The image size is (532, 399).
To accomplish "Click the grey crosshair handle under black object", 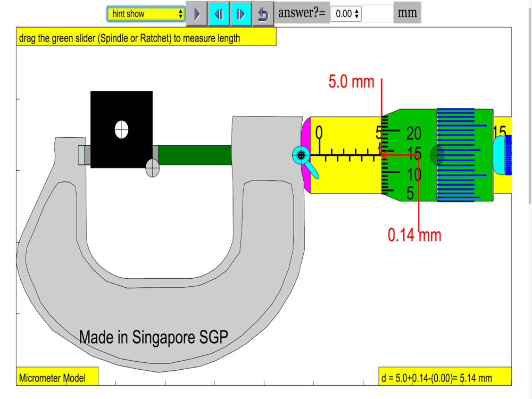I will click(152, 168).
